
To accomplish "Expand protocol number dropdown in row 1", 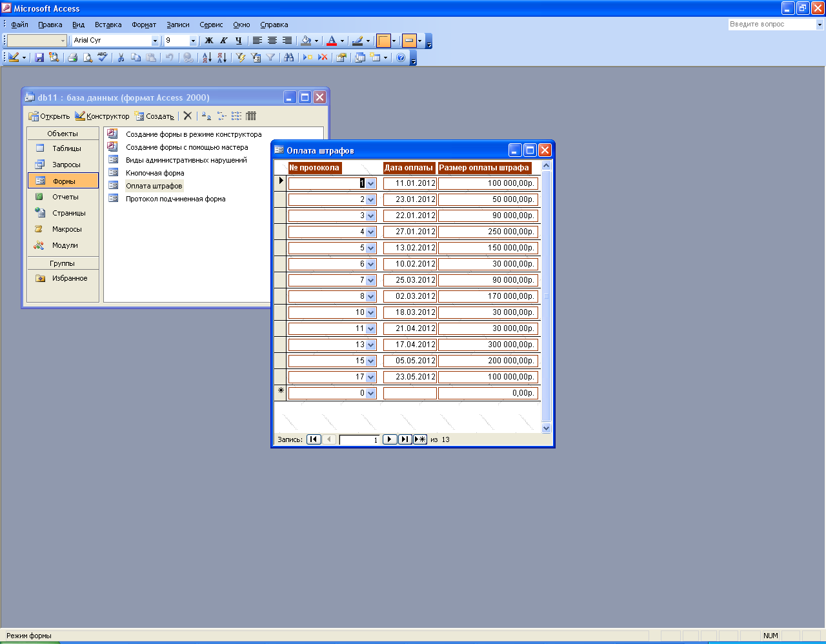I will point(370,183).
